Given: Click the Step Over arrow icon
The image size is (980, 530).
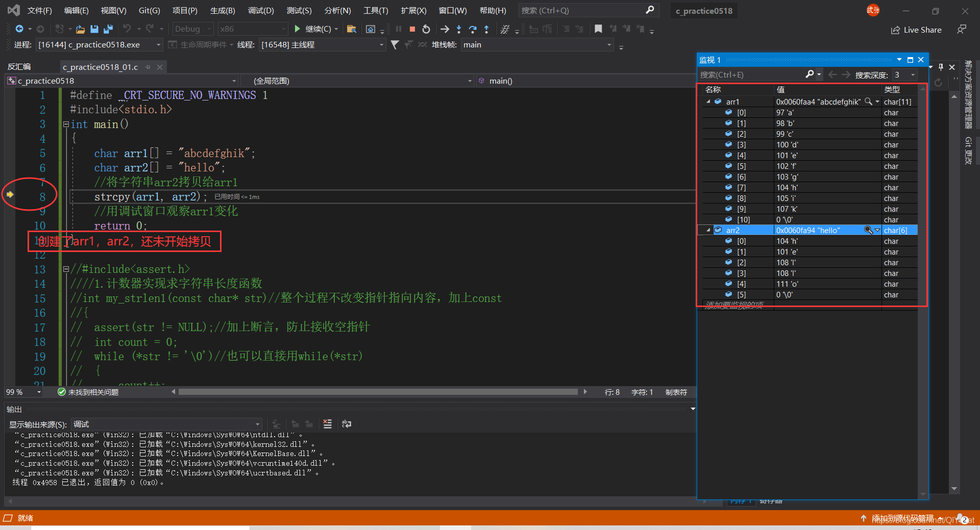Looking at the screenshot, I should click(473, 29).
